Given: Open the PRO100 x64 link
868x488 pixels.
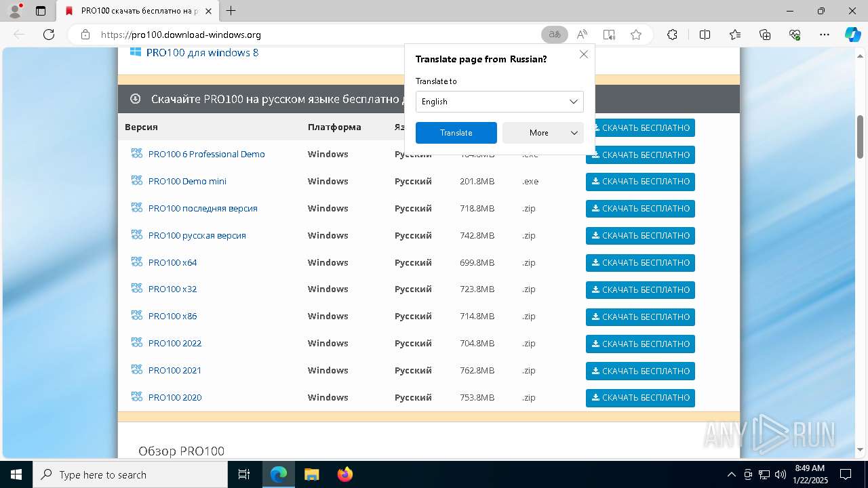Looking at the screenshot, I should pyautogui.click(x=173, y=263).
